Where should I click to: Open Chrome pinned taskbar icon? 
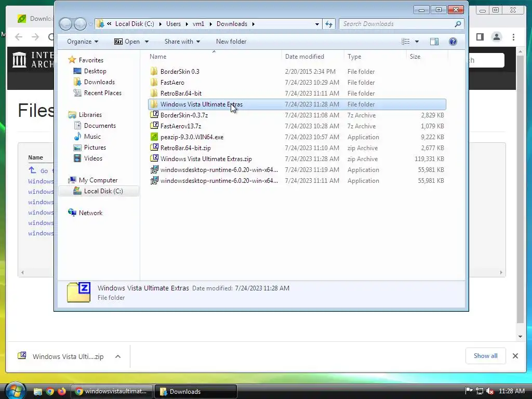coord(50,392)
